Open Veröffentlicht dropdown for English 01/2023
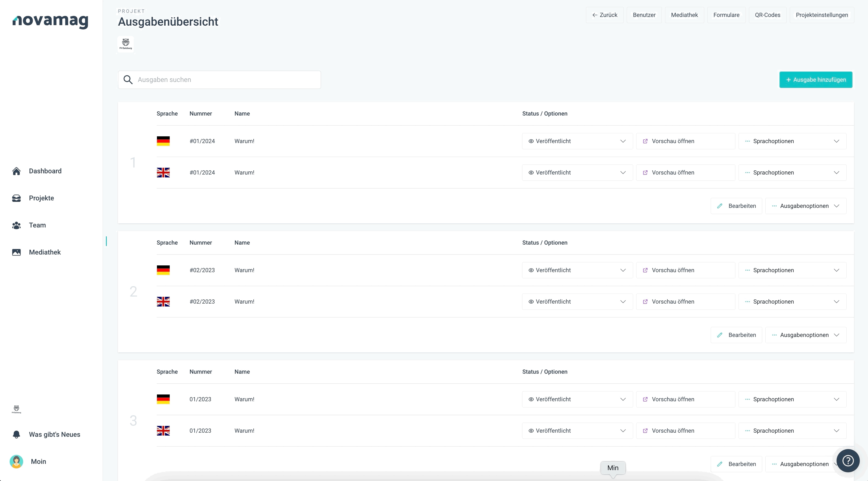The height and width of the screenshot is (481, 868). click(578, 430)
